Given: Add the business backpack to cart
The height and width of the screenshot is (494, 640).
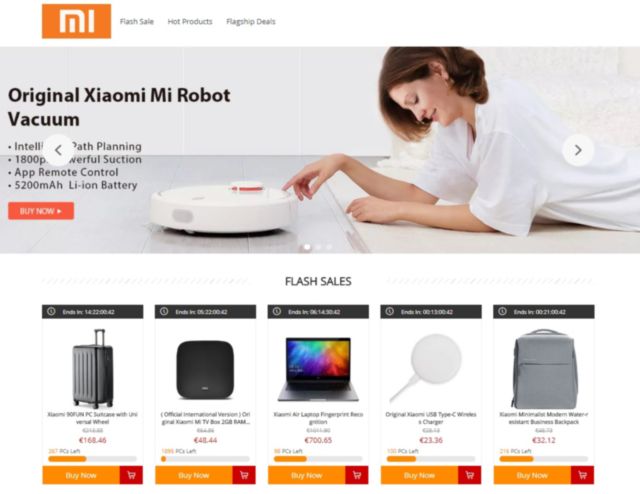Looking at the screenshot, I should (582, 475).
